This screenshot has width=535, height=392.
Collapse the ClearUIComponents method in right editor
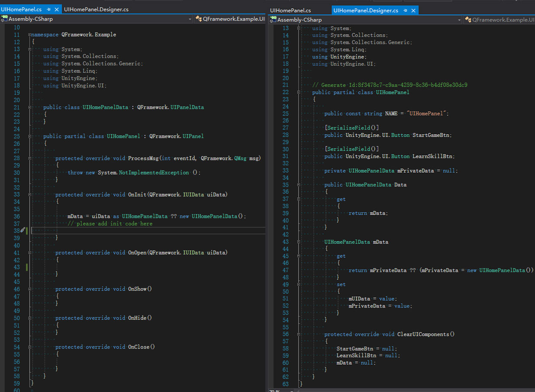[298, 334]
